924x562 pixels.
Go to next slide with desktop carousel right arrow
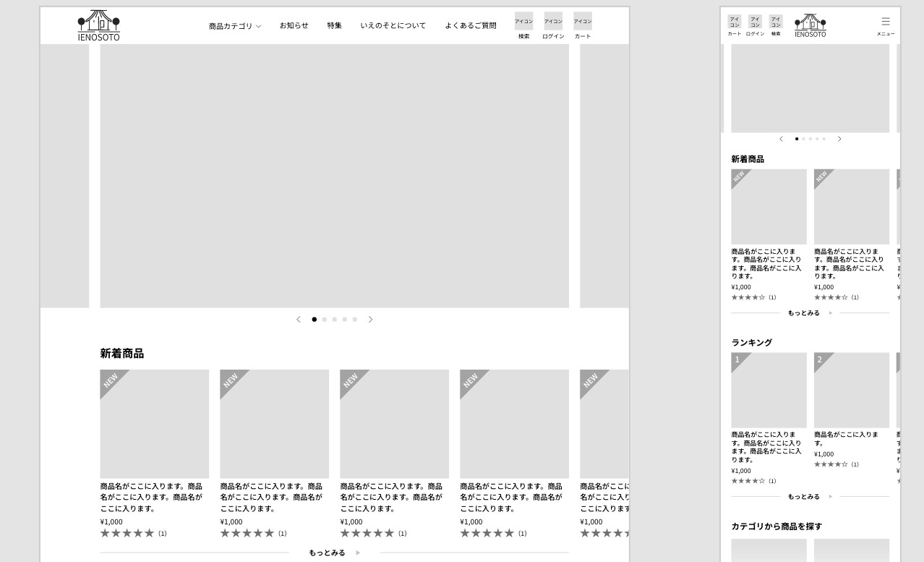[370, 319]
